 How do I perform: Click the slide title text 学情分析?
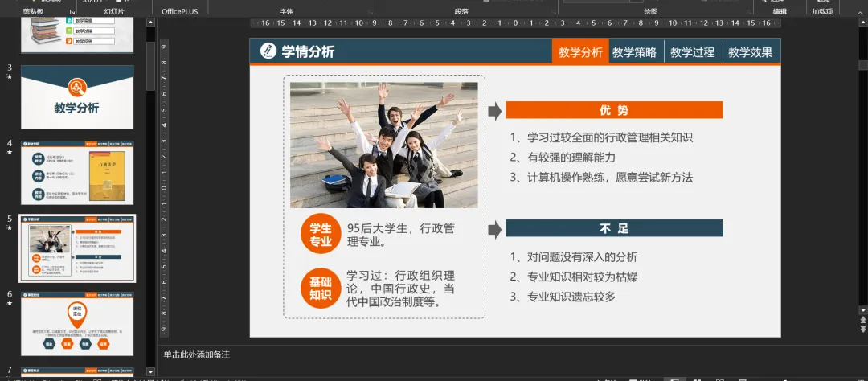pos(309,51)
